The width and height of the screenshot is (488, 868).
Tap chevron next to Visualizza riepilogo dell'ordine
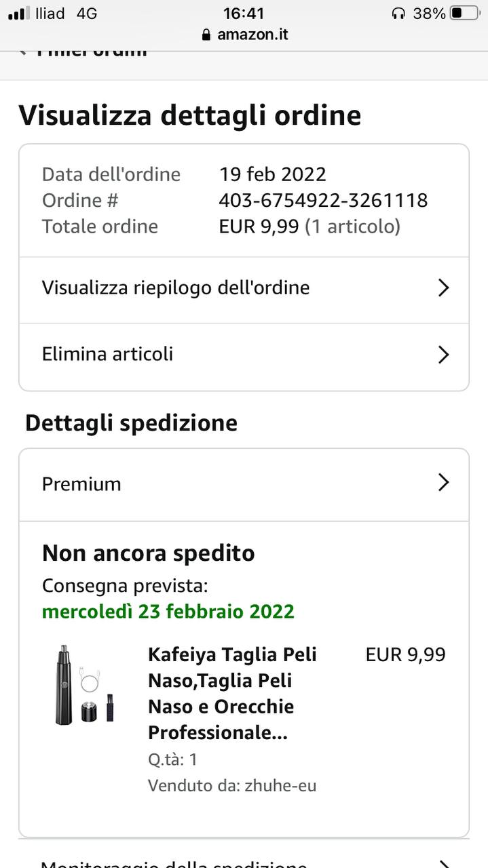443,288
